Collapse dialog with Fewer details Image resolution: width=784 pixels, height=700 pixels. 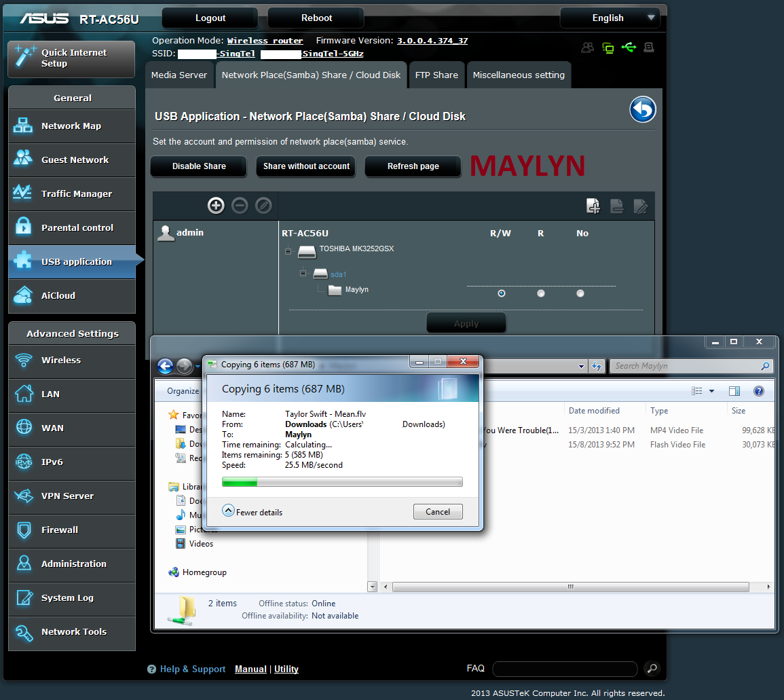click(253, 512)
